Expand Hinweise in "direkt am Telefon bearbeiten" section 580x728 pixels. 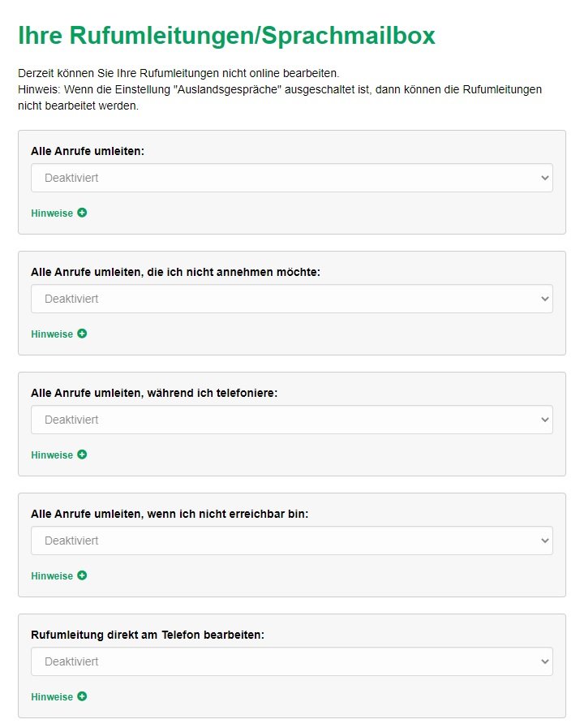(x=52, y=697)
